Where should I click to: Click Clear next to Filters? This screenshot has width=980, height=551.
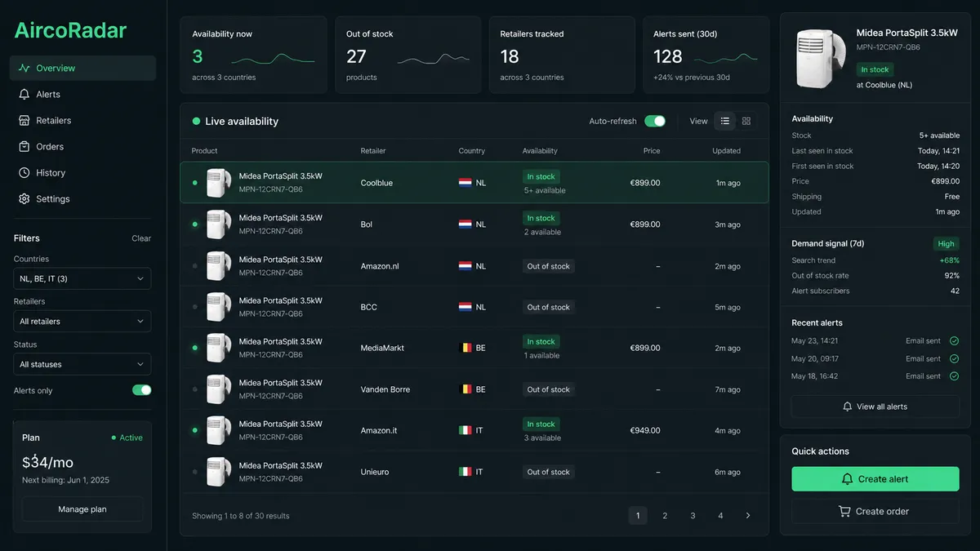(141, 238)
